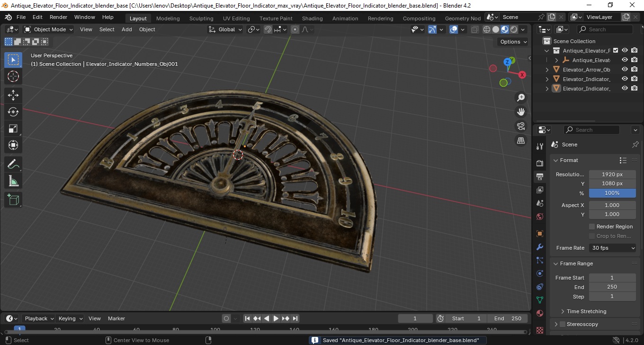This screenshot has width=644, height=345.
Task: Choose the Scale tool
Action: (13, 128)
